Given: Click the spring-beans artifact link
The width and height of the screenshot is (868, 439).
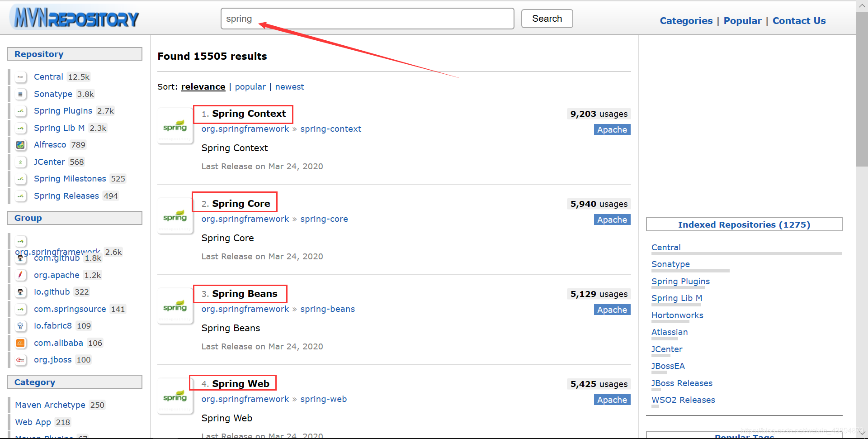Looking at the screenshot, I should [327, 309].
